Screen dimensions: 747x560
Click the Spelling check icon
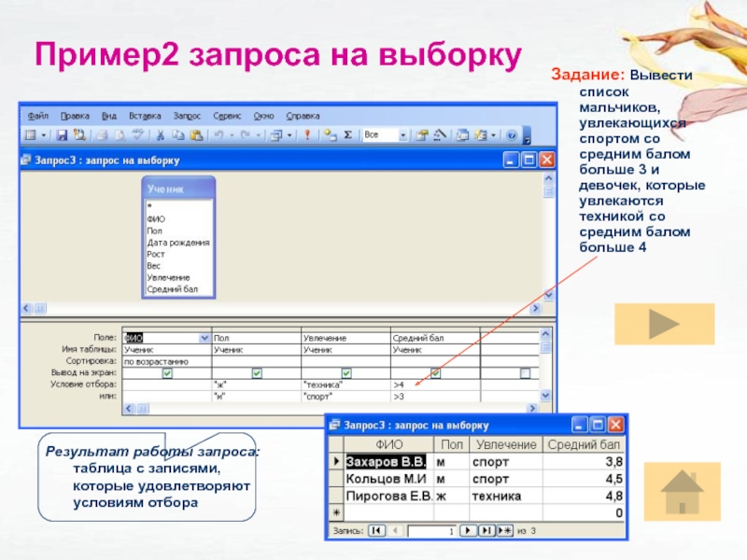click(137, 135)
